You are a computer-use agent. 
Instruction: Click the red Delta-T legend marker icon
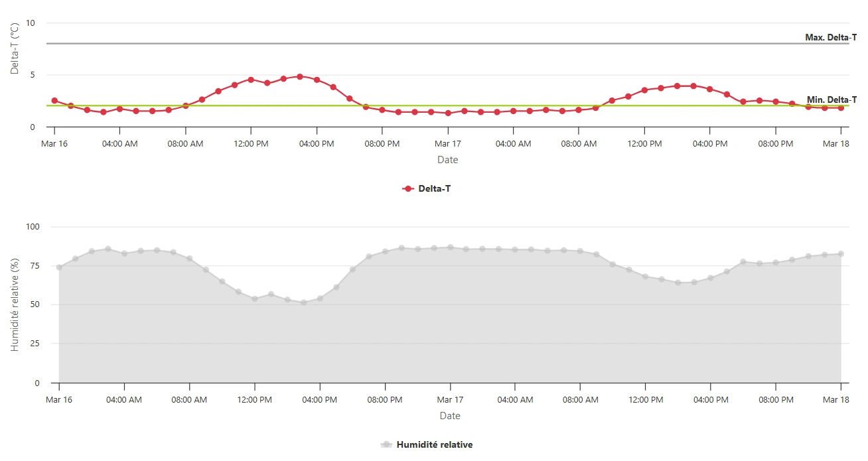[408, 189]
